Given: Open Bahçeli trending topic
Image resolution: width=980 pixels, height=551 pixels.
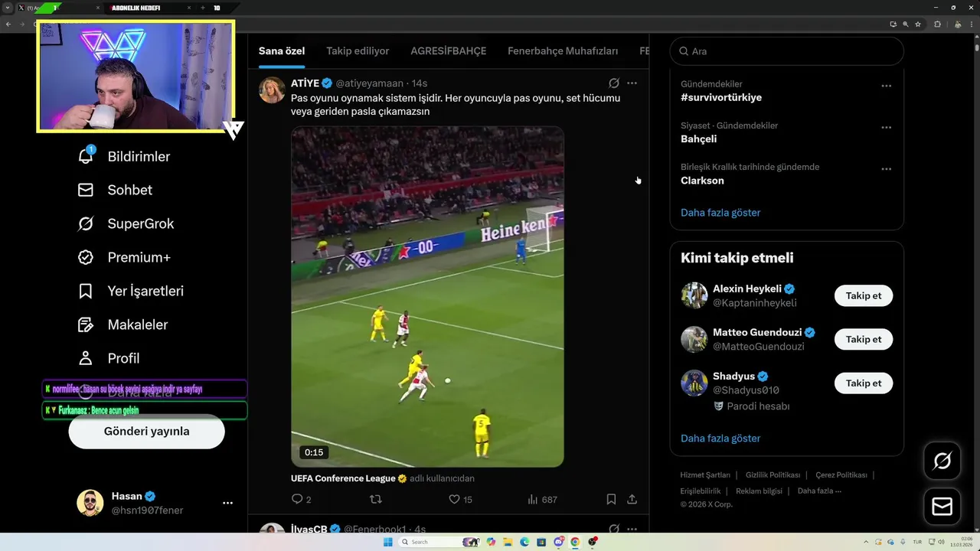Looking at the screenshot, I should point(699,139).
